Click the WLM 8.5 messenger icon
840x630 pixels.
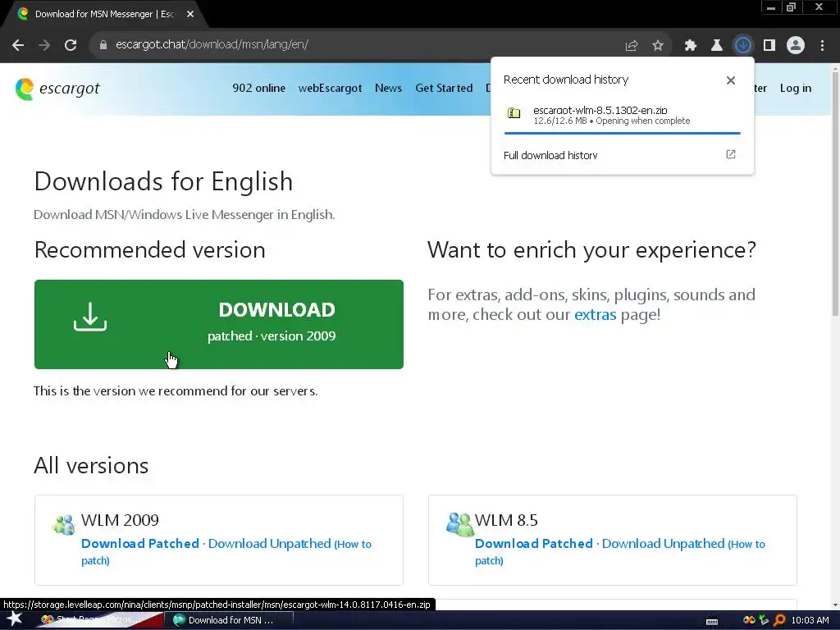(x=459, y=524)
